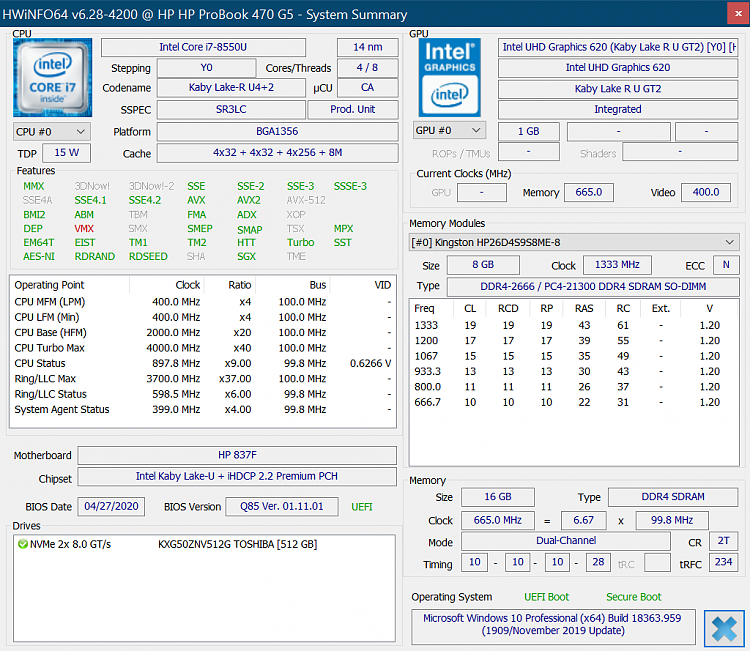750x651 pixels.
Task: Click the red VMX feature label
Action: click(84, 228)
